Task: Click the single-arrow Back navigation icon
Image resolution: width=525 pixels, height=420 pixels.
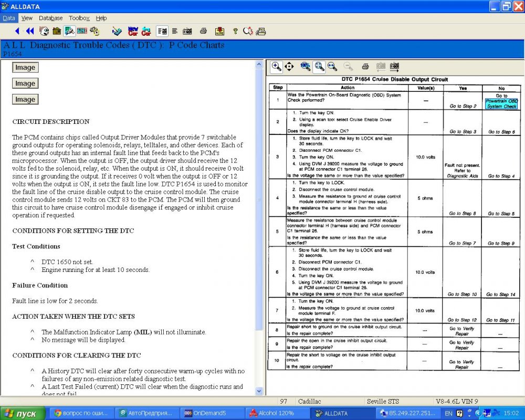Action: tap(17, 31)
